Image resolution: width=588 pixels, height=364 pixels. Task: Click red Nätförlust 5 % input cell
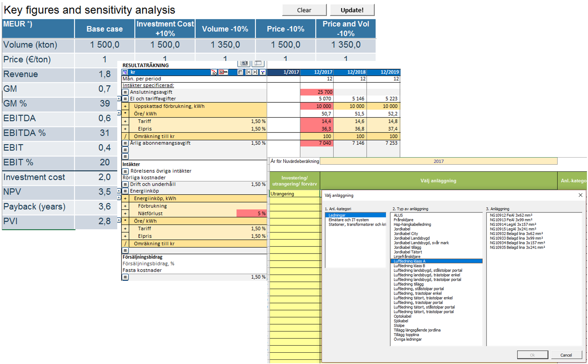coord(251,214)
